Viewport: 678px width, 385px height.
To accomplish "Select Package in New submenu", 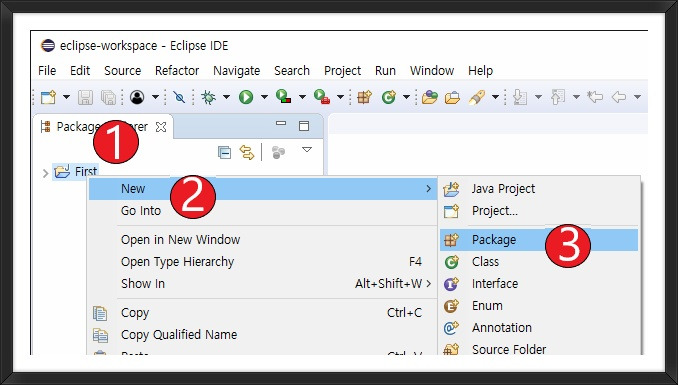I will (539, 240).
